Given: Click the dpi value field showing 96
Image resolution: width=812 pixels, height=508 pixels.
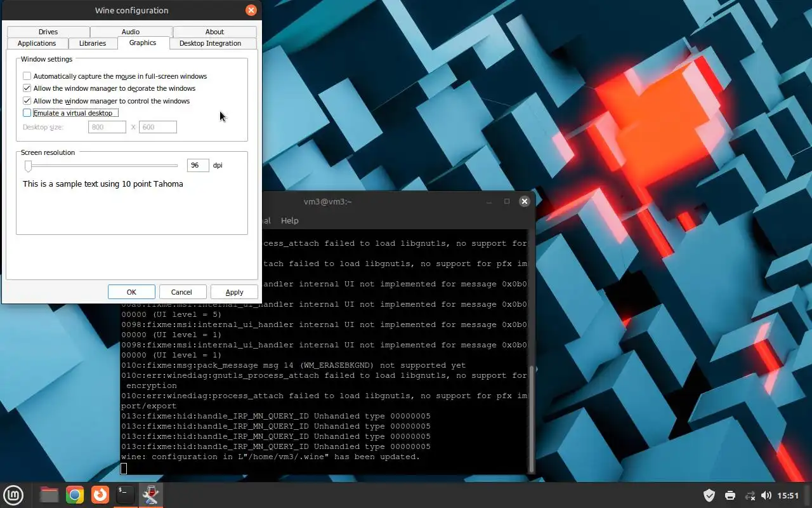Looking at the screenshot, I should [198, 165].
